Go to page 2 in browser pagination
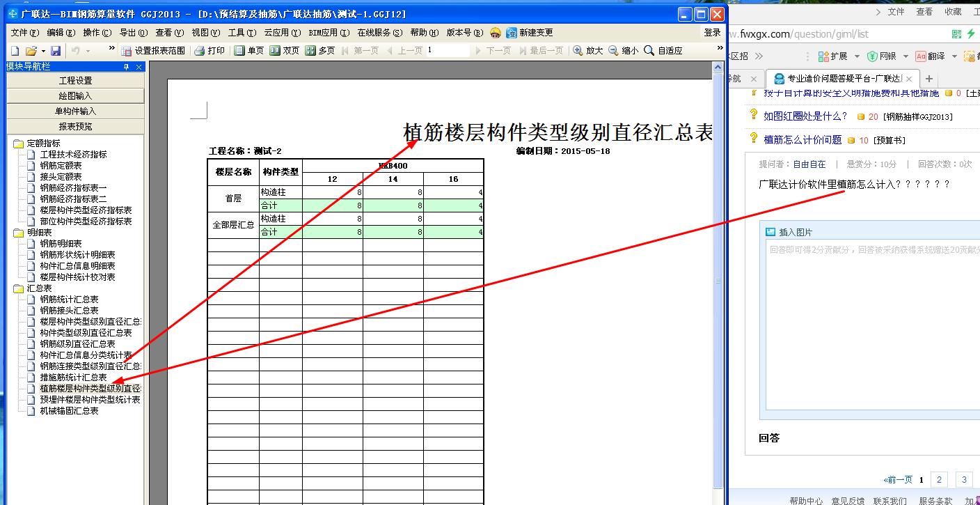The height and width of the screenshot is (505, 980). [x=939, y=479]
